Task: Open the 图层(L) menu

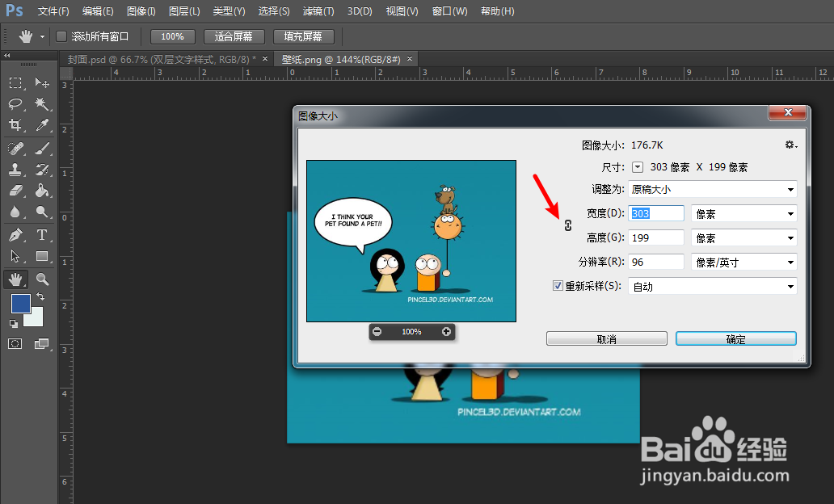Action: tap(184, 11)
